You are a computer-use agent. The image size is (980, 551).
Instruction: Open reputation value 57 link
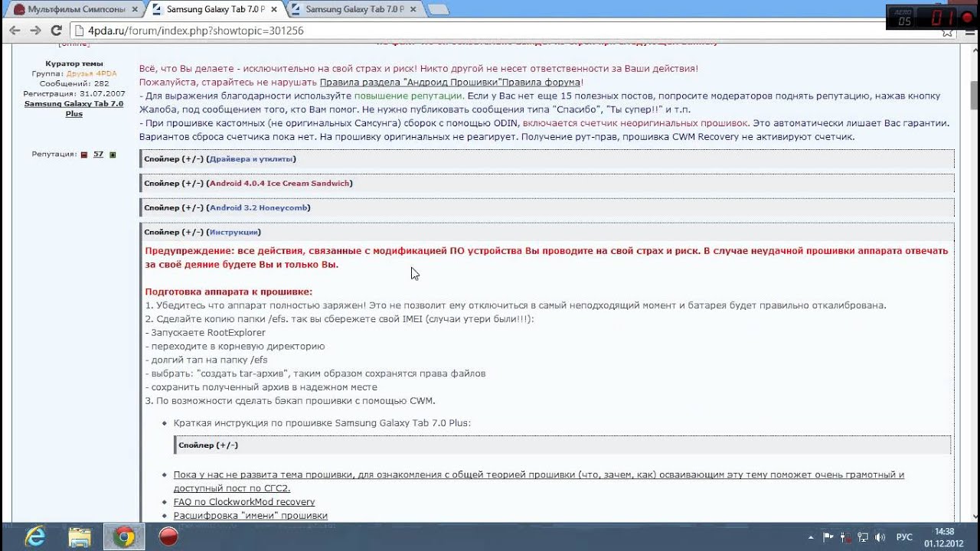[98, 154]
